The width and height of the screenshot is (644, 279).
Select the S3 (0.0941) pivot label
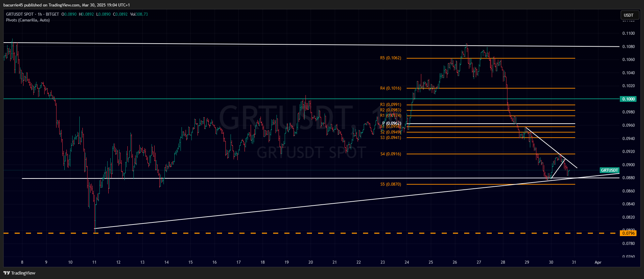point(391,138)
